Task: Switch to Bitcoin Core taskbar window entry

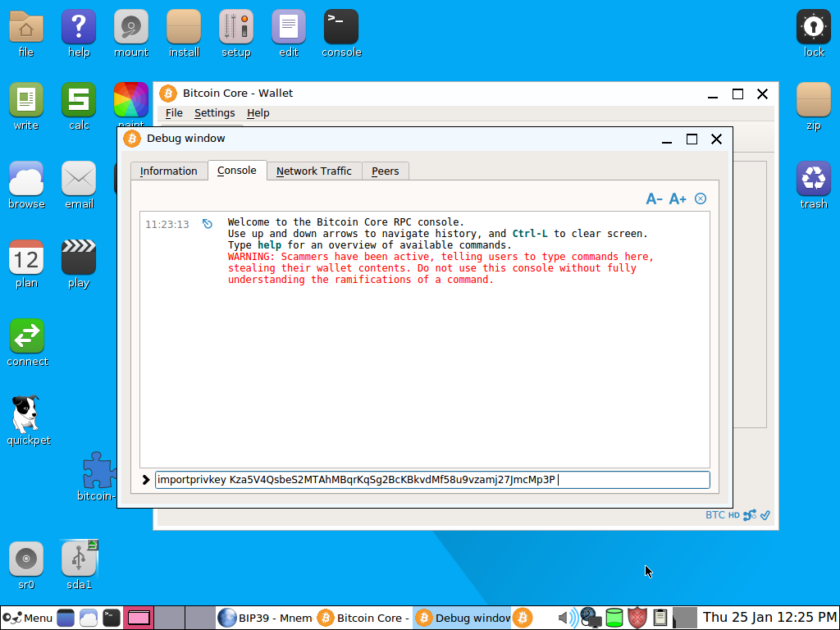Action: (x=363, y=618)
